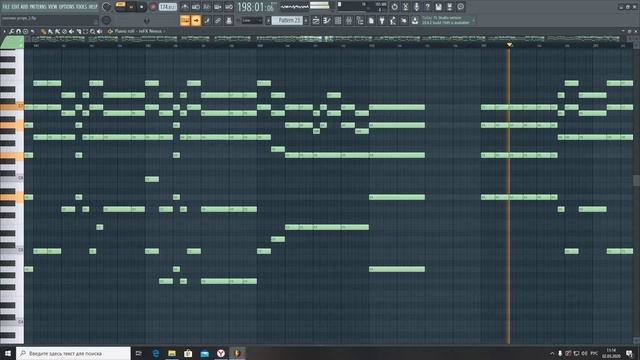
Task: Open the global snap Line dropdown
Action: point(251,20)
